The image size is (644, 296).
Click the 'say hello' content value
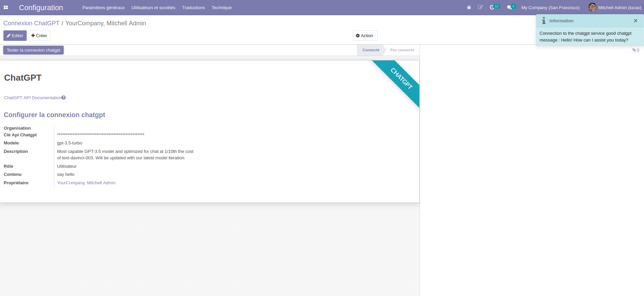pyautogui.click(x=66, y=174)
